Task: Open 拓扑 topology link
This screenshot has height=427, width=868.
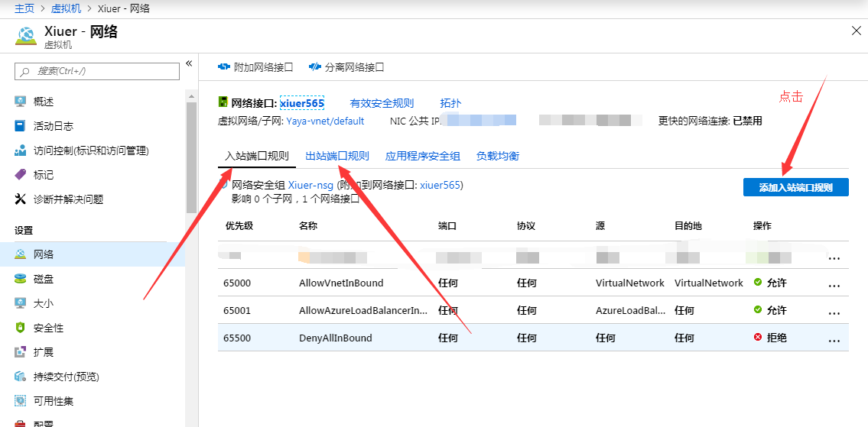Action: (450, 103)
